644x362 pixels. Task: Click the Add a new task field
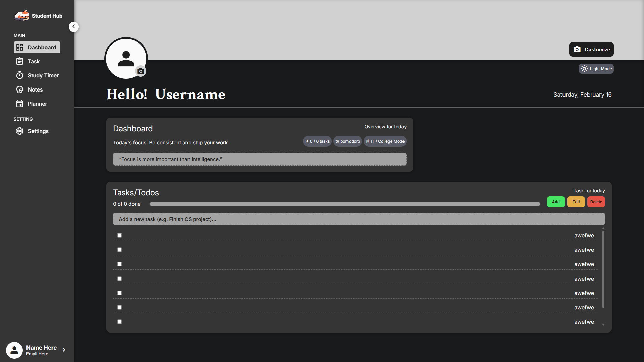359,219
